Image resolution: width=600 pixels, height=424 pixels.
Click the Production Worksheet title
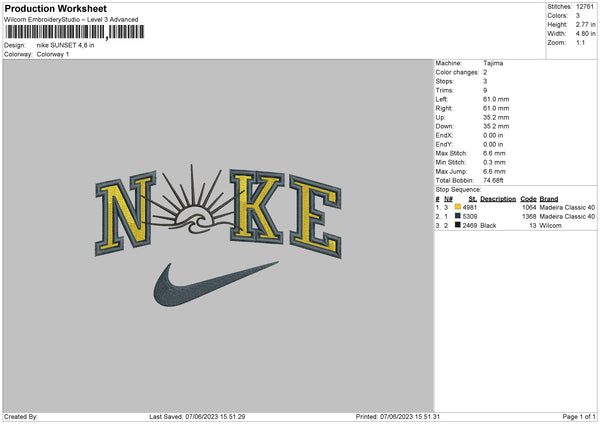(55, 8)
